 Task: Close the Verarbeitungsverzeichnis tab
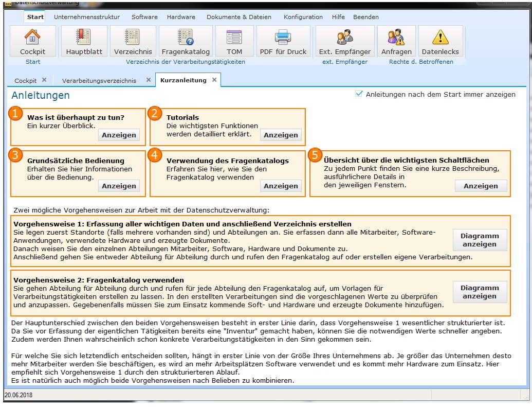[x=148, y=80]
